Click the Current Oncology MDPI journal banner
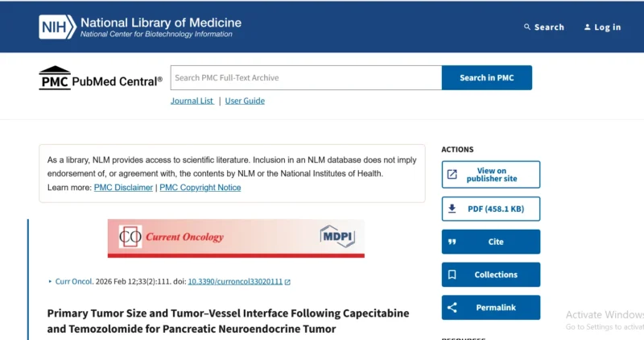Viewport: 644px width, 340px height. pyautogui.click(x=236, y=238)
